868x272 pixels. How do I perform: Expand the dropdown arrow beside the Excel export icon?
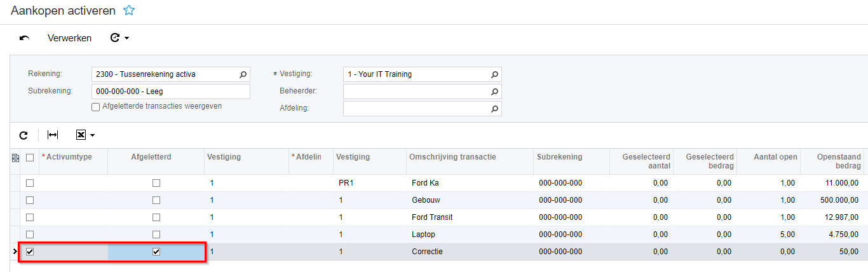pyautogui.click(x=93, y=135)
